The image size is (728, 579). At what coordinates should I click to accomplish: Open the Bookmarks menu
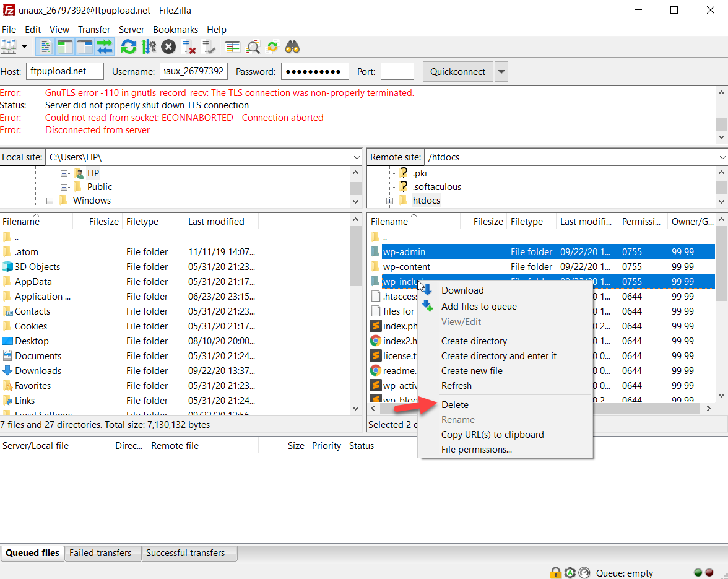[x=176, y=29]
